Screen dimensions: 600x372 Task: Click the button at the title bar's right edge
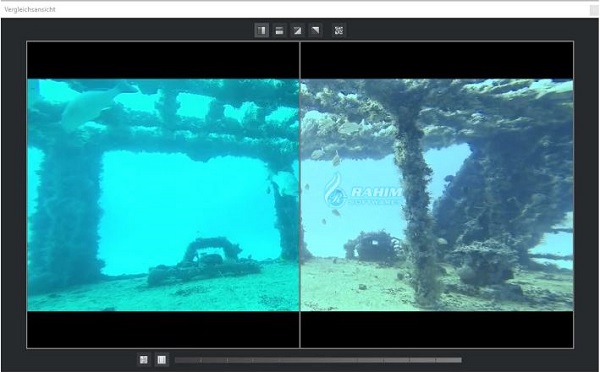[594, 10]
